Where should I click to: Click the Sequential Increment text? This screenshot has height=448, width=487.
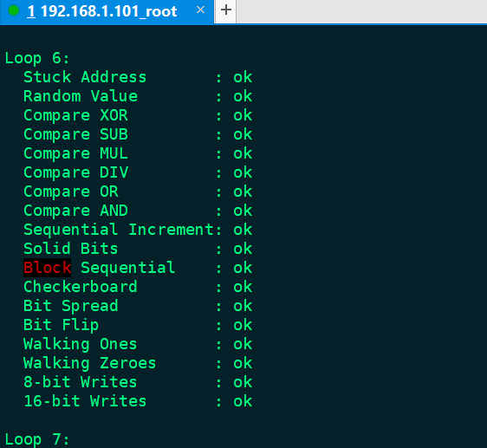(119, 230)
